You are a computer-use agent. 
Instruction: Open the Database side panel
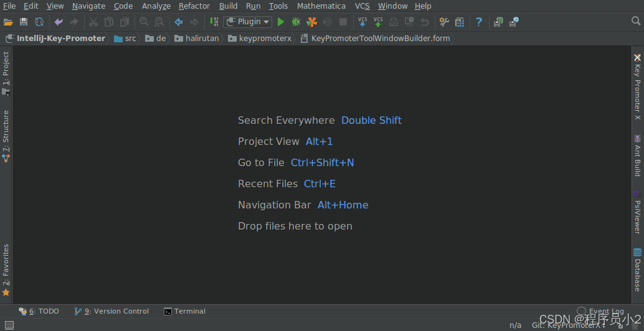coord(637,269)
